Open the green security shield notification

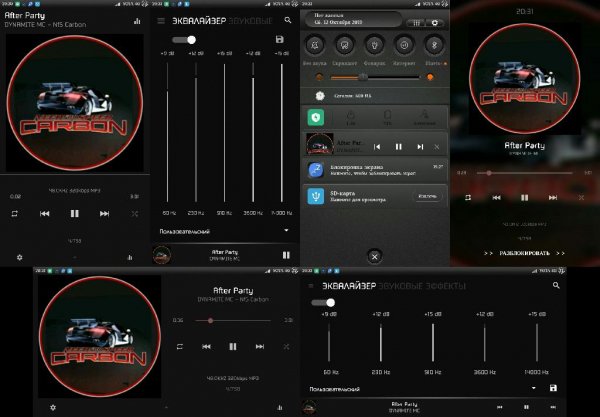coord(316,117)
